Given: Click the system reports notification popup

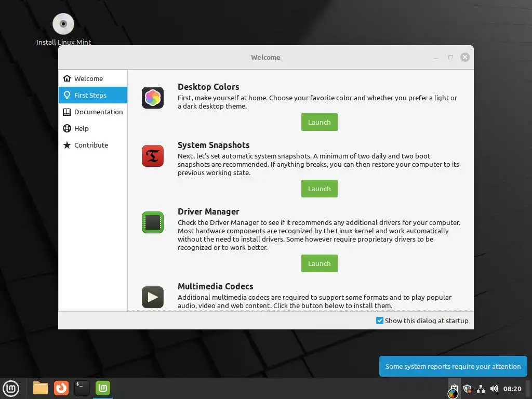Looking at the screenshot, I should (x=453, y=366).
